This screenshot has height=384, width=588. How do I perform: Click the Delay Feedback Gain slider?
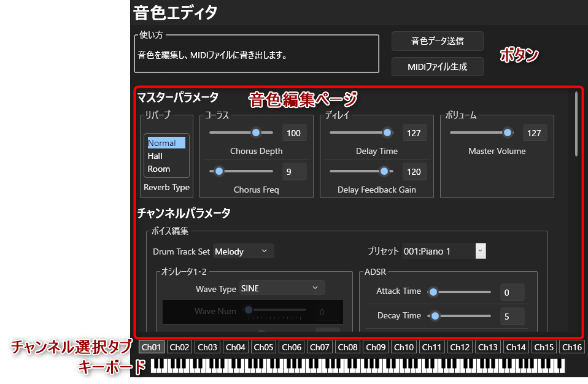362,171
